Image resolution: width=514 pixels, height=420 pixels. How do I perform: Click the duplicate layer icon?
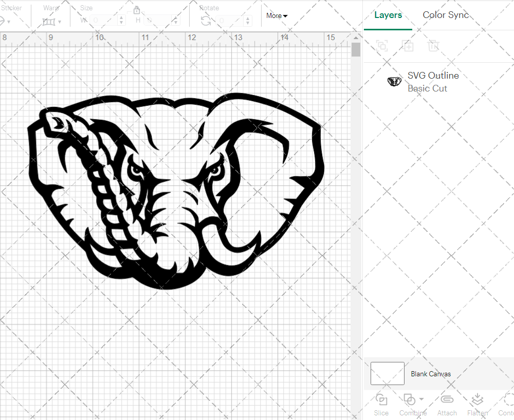tap(408, 46)
